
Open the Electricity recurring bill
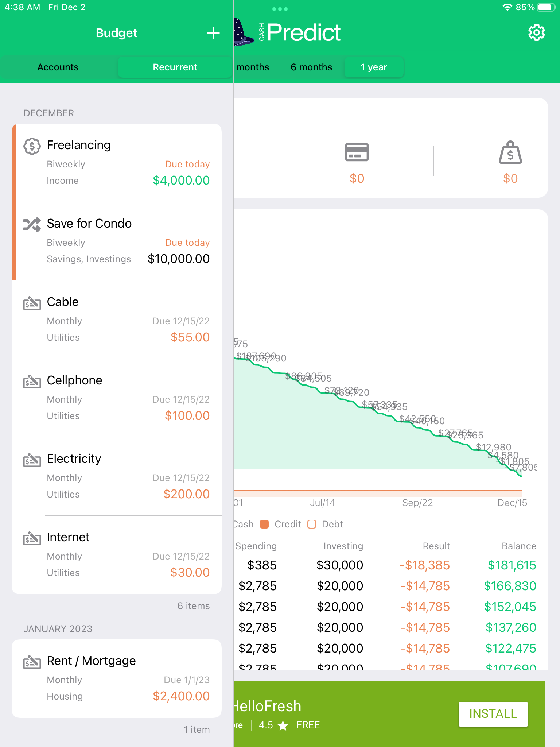coord(117,476)
